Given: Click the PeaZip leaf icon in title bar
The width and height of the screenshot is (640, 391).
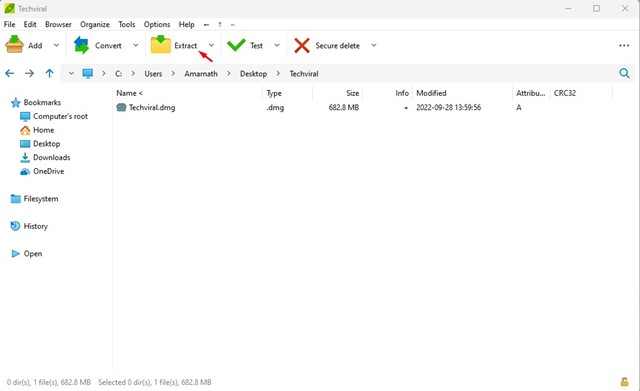Looking at the screenshot, I should pyautogui.click(x=9, y=8).
